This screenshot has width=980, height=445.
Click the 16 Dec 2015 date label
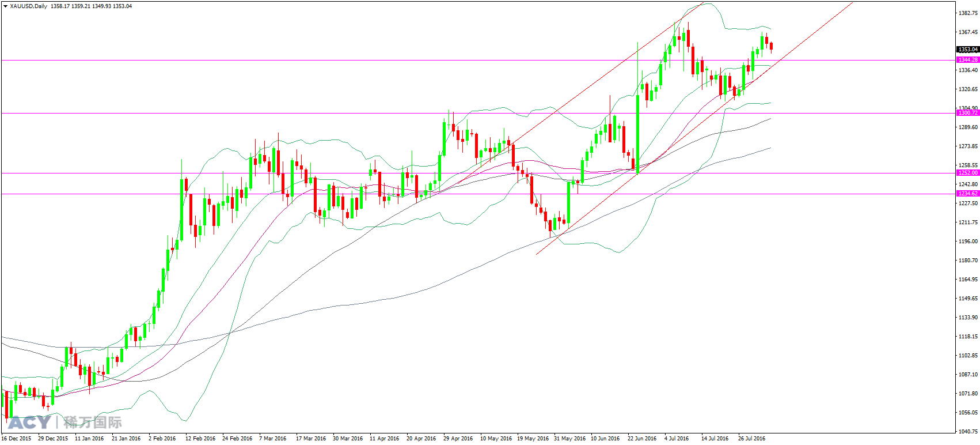click(x=16, y=439)
